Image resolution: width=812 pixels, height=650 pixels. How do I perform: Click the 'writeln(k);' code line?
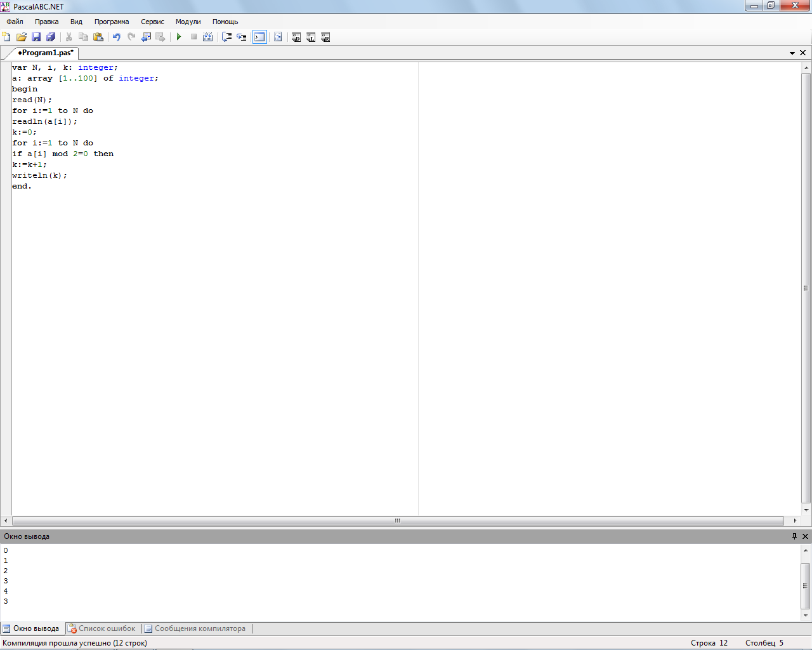tap(39, 175)
